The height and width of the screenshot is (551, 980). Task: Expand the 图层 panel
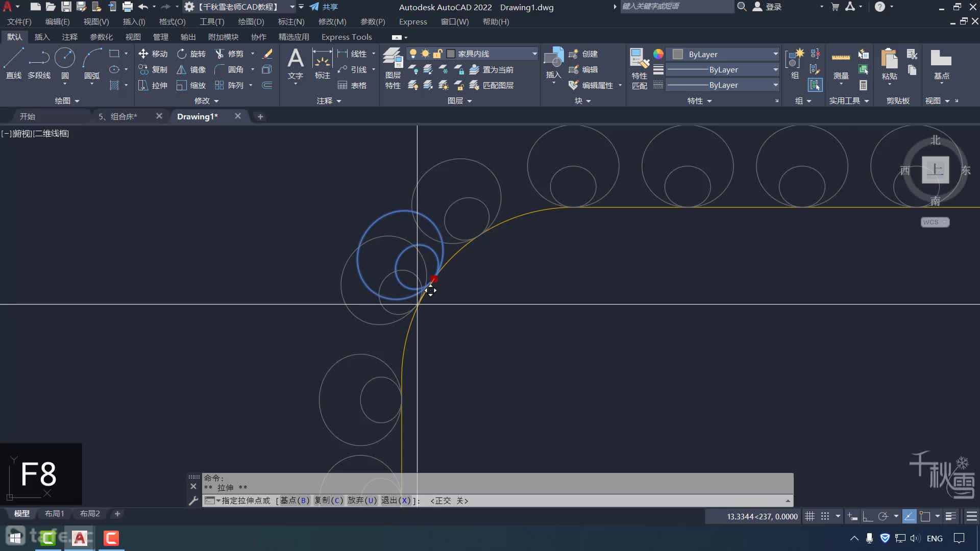pyautogui.click(x=459, y=101)
